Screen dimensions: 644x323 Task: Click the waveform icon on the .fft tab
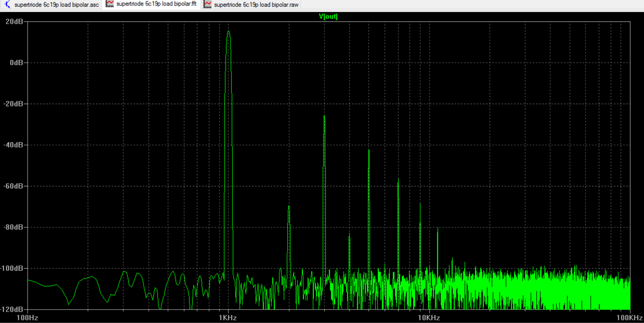[110, 4]
